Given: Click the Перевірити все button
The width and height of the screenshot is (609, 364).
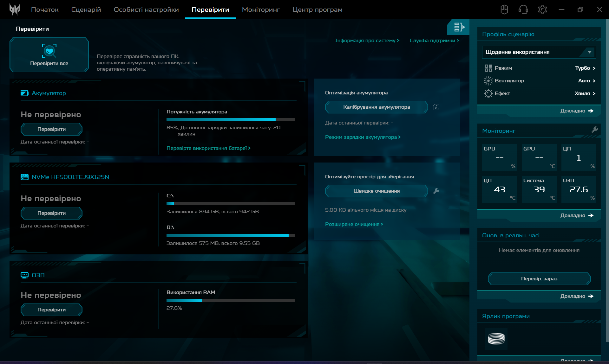Looking at the screenshot, I should pos(49,54).
